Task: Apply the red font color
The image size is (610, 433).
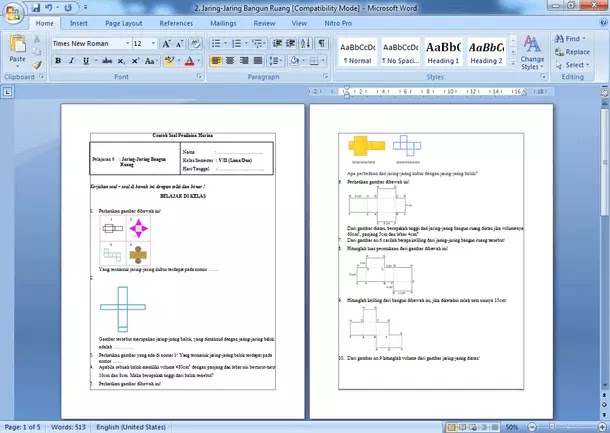Action: click(x=189, y=61)
